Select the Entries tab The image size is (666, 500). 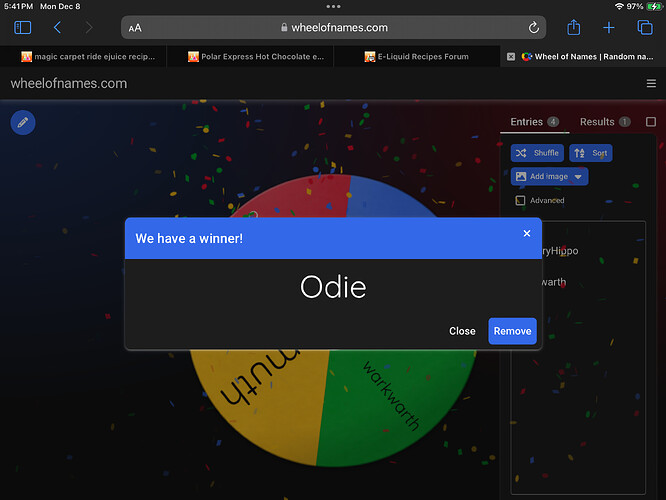coord(527,122)
